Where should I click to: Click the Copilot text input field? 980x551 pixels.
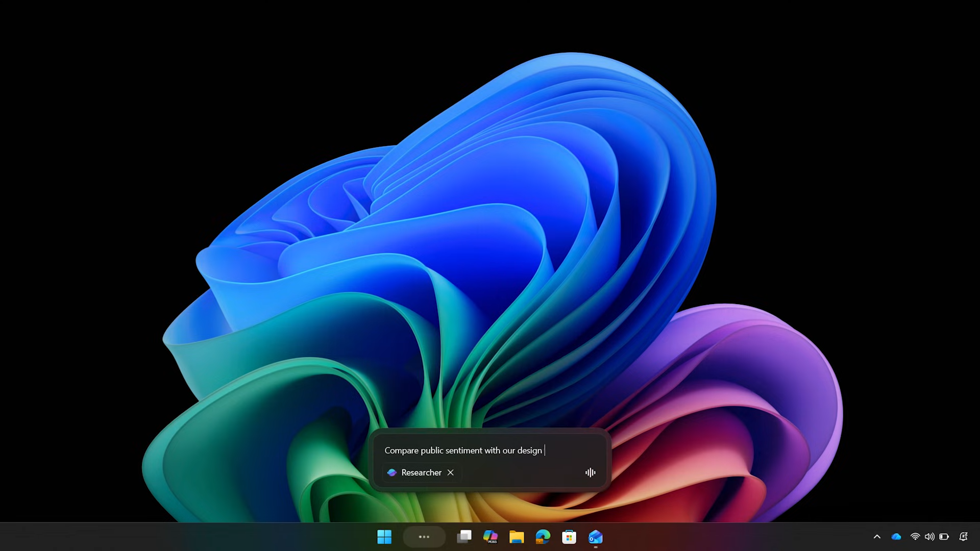(490, 450)
